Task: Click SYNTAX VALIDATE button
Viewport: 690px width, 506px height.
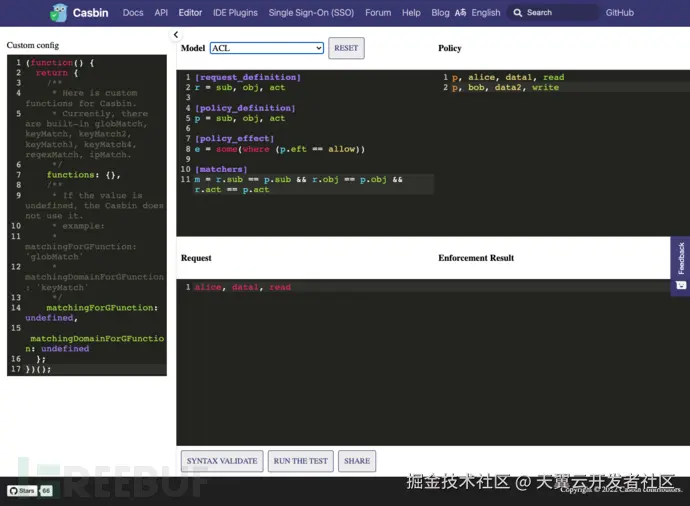Action: pyautogui.click(x=222, y=461)
